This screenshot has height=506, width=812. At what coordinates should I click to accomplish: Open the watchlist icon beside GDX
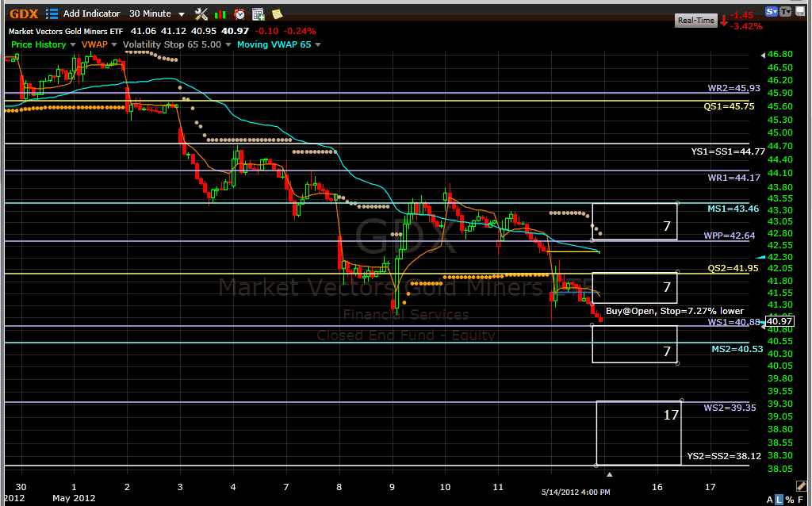[x=52, y=14]
